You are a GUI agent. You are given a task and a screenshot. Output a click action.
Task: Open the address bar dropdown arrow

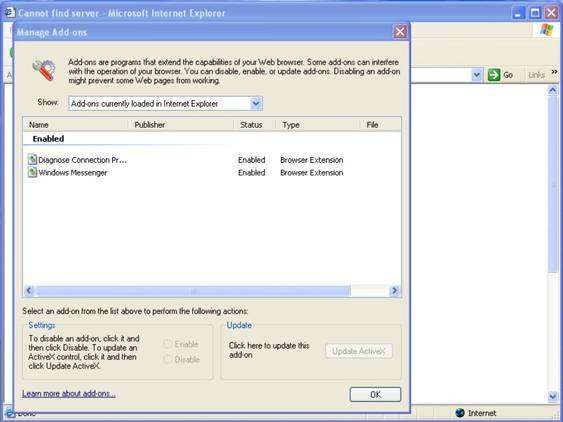click(x=476, y=75)
